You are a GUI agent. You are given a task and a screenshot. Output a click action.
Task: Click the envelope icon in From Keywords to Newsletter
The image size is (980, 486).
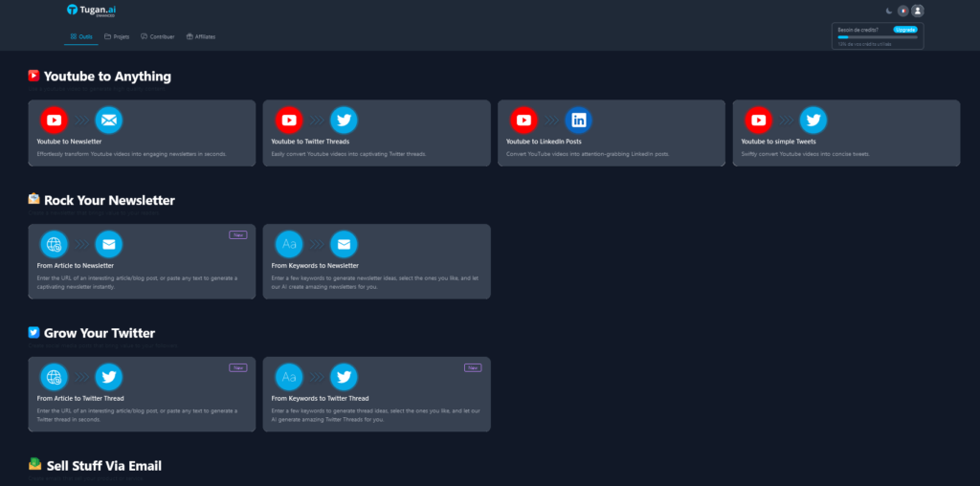pos(344,244)
